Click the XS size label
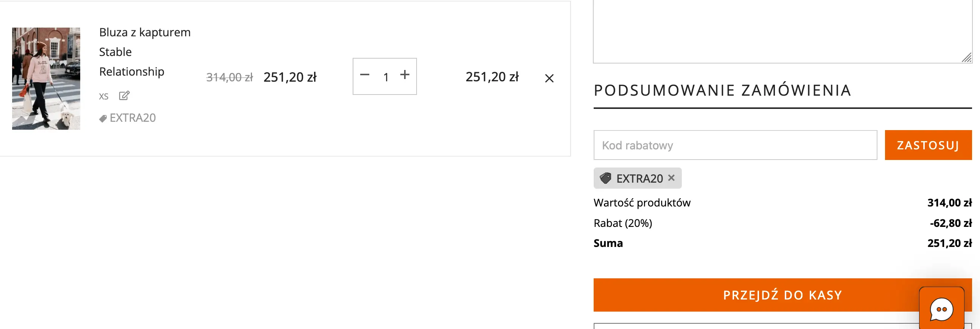The width and height of the screenshot is (980, 329). (103, 96)
